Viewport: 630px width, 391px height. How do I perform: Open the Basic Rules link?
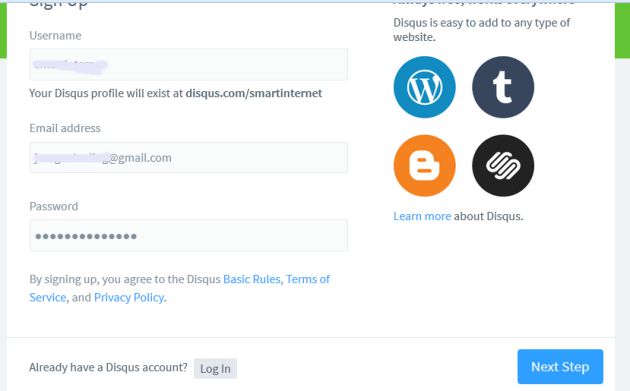coord(252,279)
